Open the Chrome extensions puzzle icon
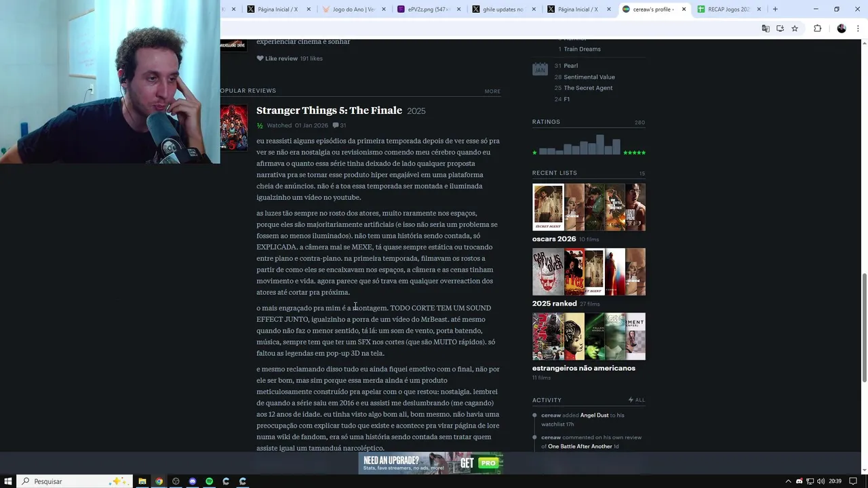 coord(817,28)
